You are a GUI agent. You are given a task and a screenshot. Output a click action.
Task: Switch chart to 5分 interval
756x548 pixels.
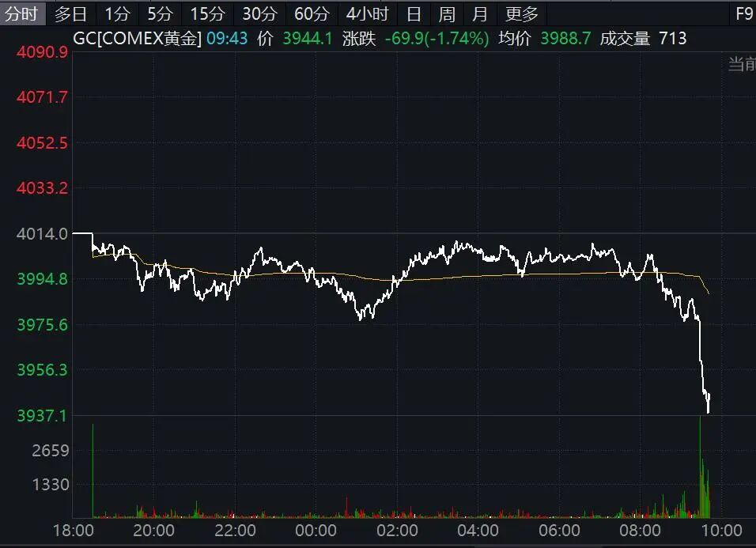[x=160, y=13]
